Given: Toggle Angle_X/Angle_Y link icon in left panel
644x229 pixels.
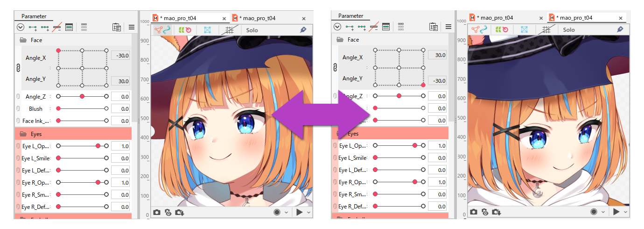Looking at the screenshot, I should click(x=18, y=68).
